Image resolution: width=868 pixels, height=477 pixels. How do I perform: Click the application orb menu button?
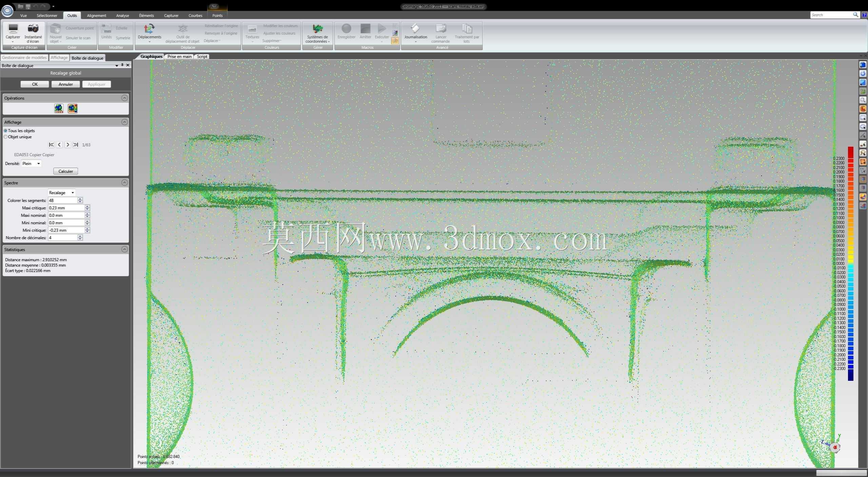7,11
